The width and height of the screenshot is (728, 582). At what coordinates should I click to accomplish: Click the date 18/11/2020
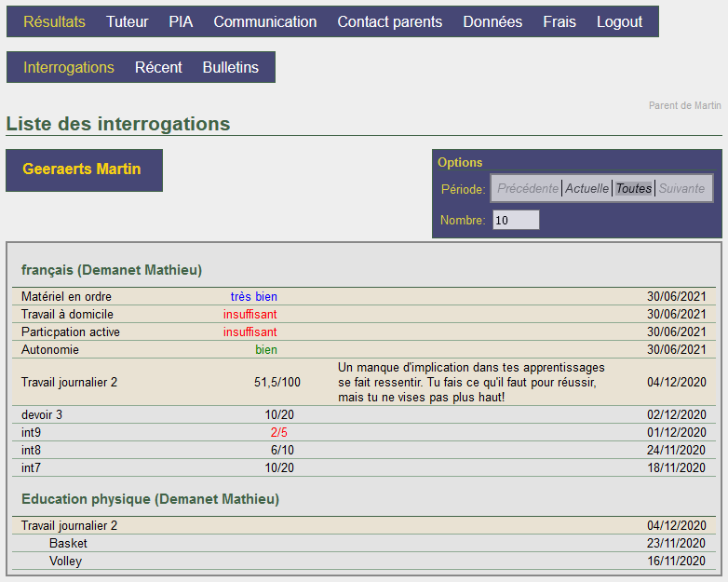pos(677,467)
